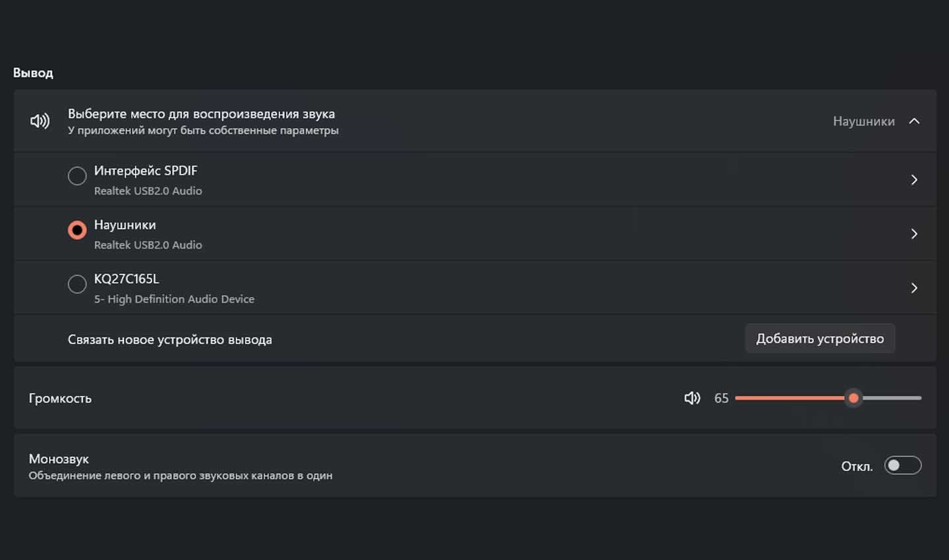Enable the Монозвук toggle switch
The width and height of the screenshot is (949, 560).
coord(902,465)
